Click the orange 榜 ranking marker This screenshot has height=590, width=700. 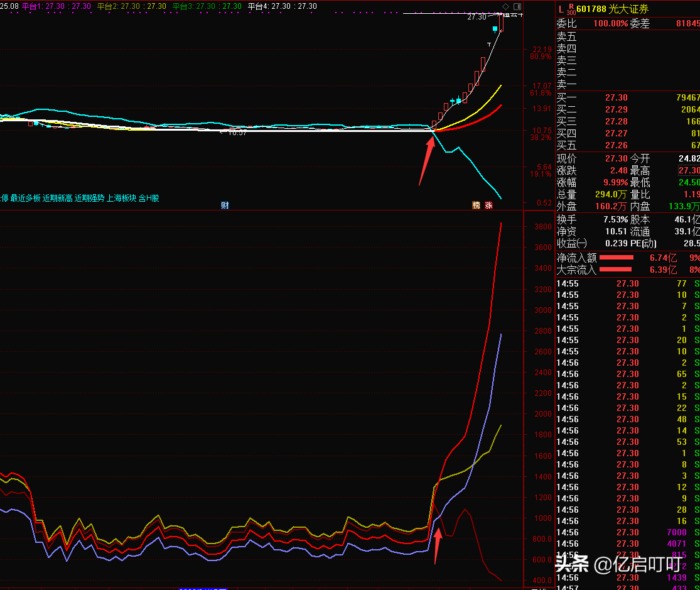point(476,205)
